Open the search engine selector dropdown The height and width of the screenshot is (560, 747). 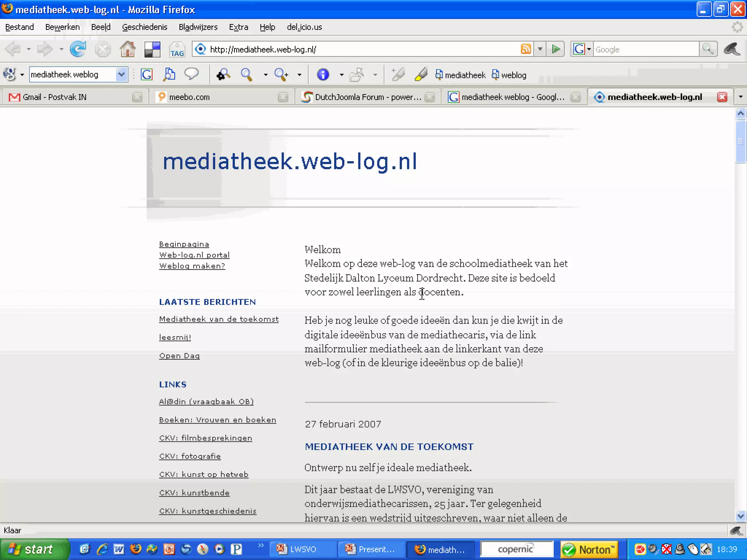tap(582, 49)
